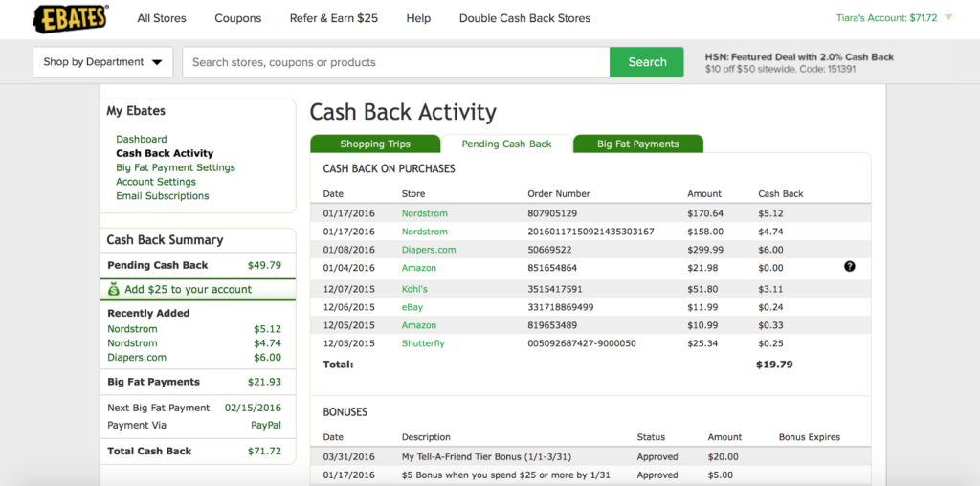Click Diapers.com in Recently Added
980x486 pixels.
(x=137, y=357)
